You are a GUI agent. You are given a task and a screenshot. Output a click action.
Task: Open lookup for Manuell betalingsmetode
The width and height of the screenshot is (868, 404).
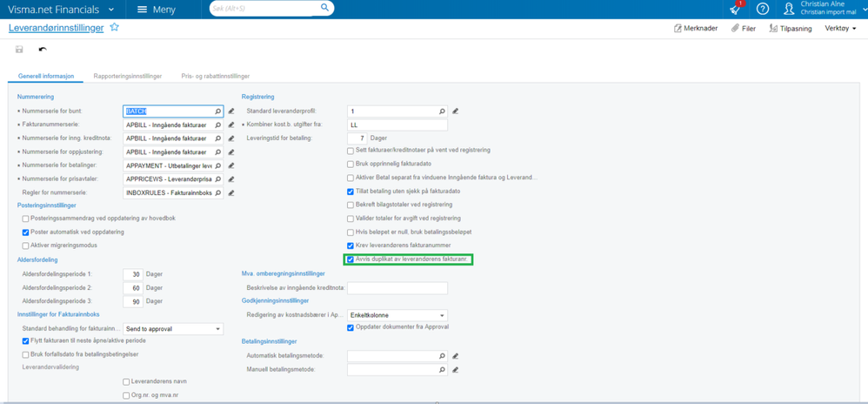(442, 369)
